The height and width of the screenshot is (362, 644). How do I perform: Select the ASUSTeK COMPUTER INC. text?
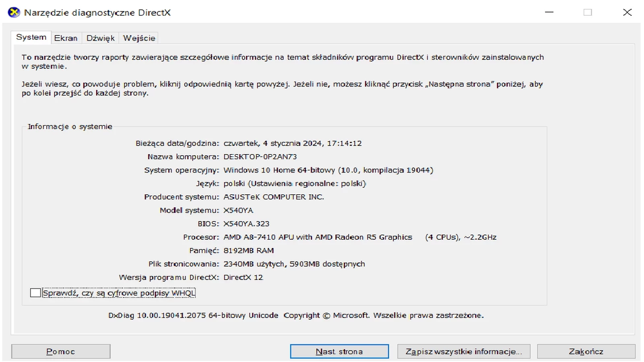pyautogui.click(x=274, y=197)
